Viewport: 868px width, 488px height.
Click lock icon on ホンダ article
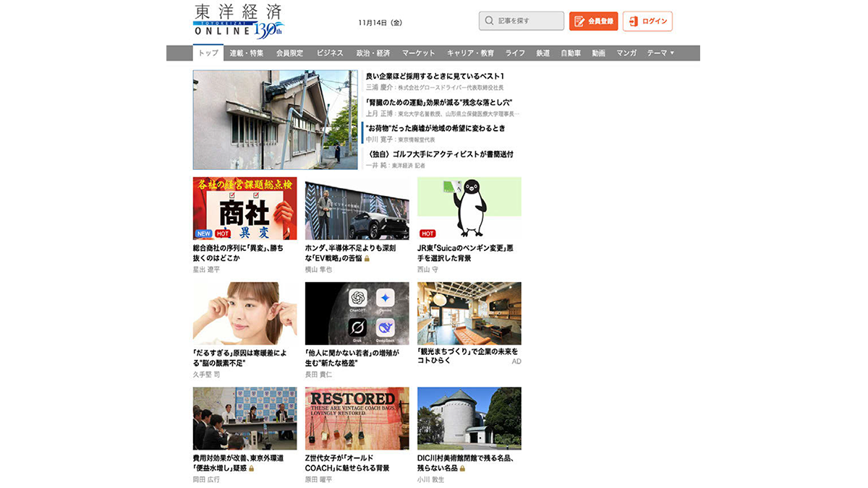click(367, 258)
